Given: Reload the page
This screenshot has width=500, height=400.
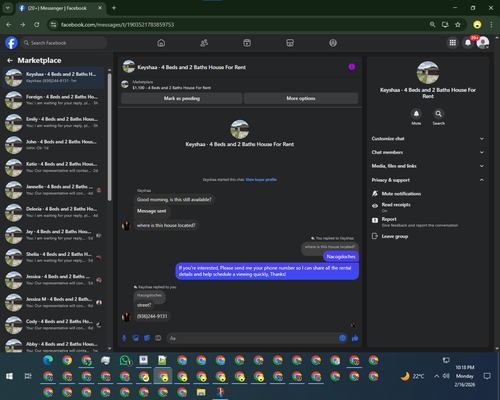Looking at the screenshot, I should click(37, 25).
